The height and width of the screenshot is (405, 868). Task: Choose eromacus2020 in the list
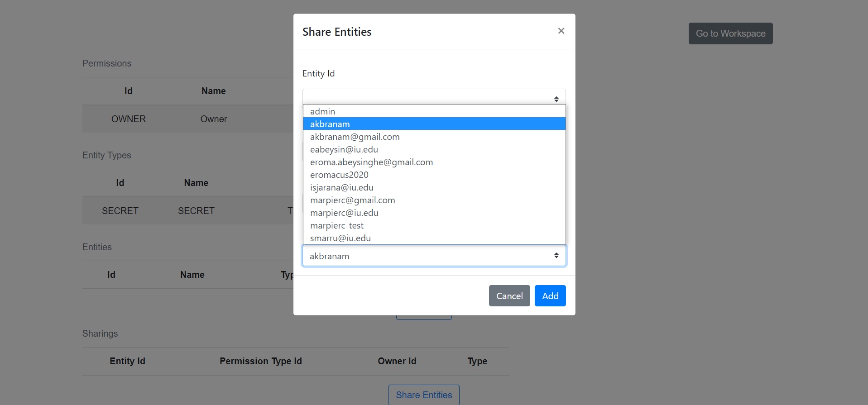tap(434, 175)
